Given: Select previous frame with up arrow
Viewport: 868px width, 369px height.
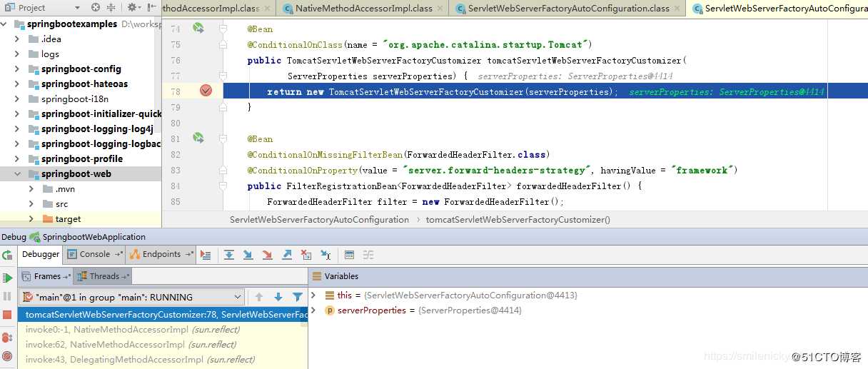Looking at the screenshot, I should point(259,297).
